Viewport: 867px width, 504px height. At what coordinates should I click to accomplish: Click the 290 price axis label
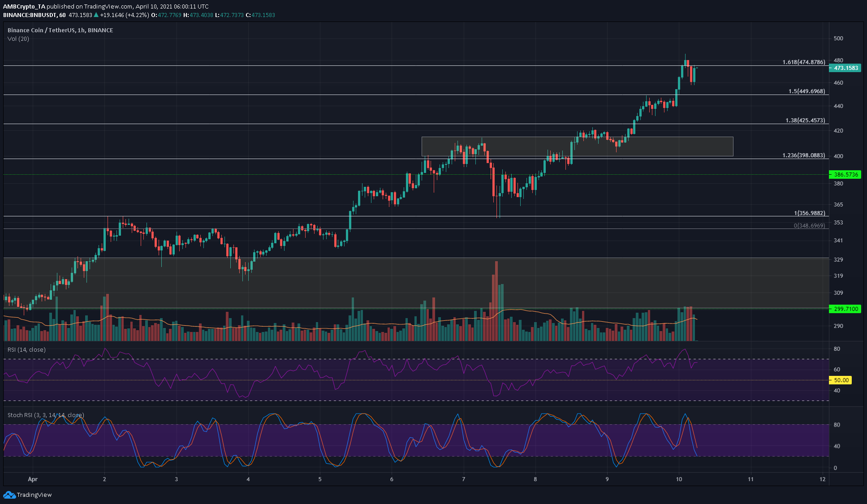tap(838, 326)
